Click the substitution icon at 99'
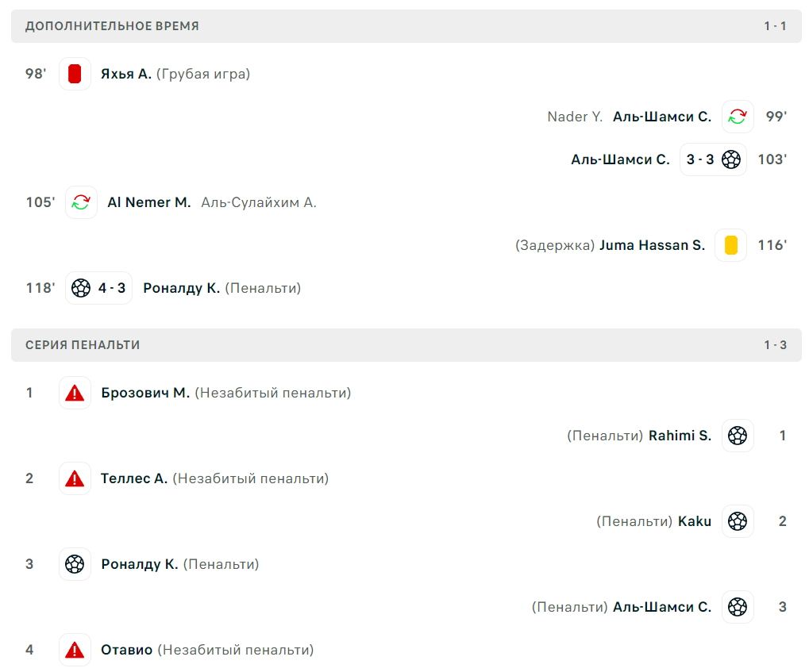 (738, 117)
